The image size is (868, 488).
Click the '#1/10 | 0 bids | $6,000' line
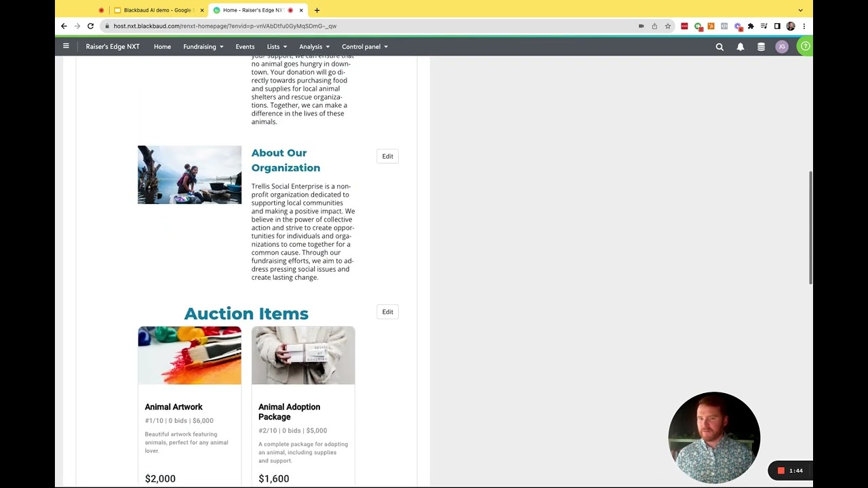pyautogui.click(x=179, y=420)
